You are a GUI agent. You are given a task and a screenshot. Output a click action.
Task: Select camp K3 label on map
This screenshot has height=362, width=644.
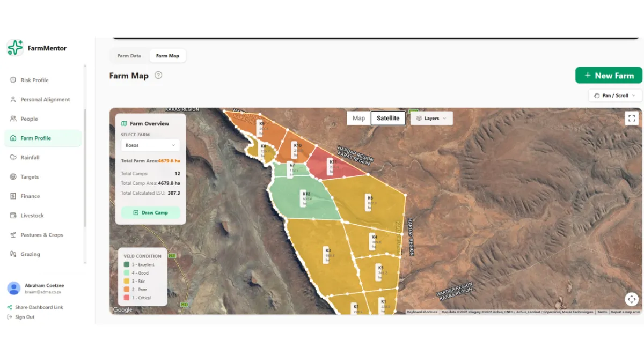328,255
